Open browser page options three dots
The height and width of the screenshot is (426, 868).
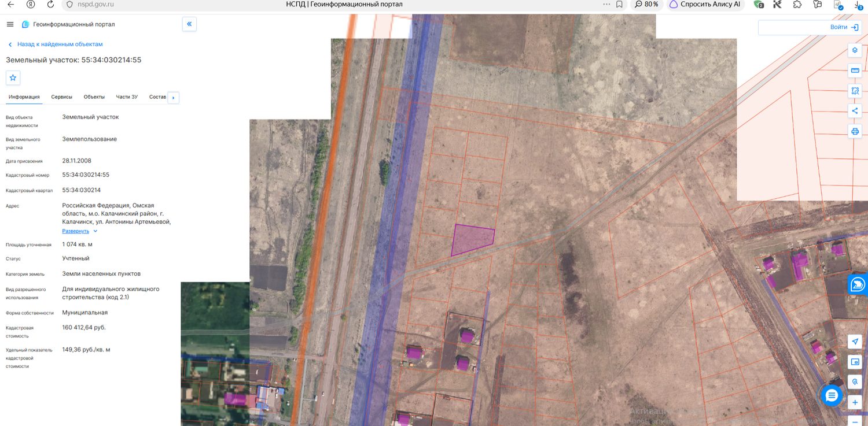[606, 4]
